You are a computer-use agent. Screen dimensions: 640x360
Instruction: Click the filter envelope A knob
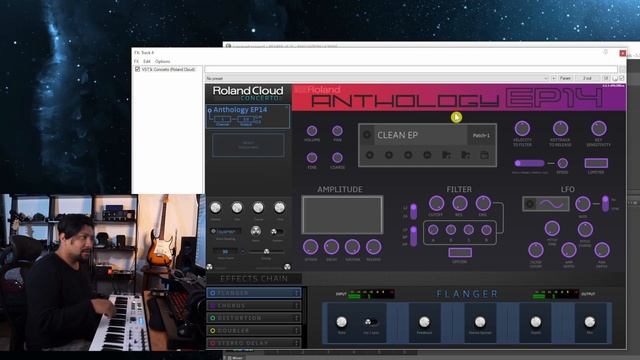[433, 230]
